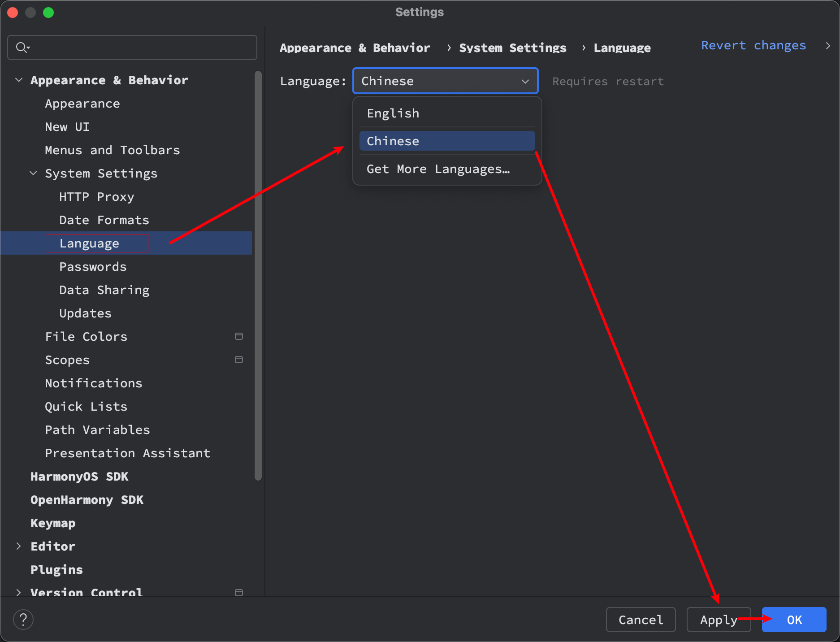Choose English from the language list
This screenshot has height=642, width=840.
coord(447,113)
